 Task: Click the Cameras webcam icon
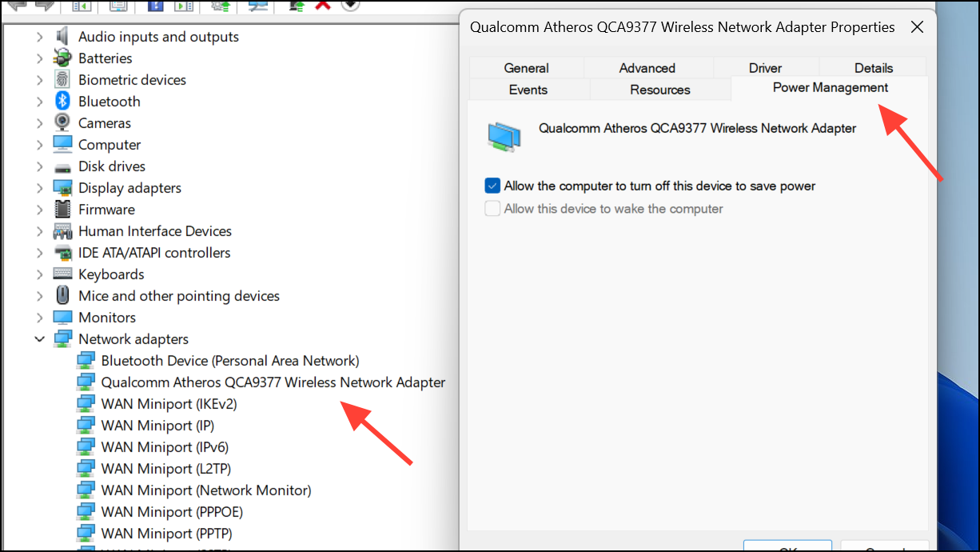click(62, 123)
